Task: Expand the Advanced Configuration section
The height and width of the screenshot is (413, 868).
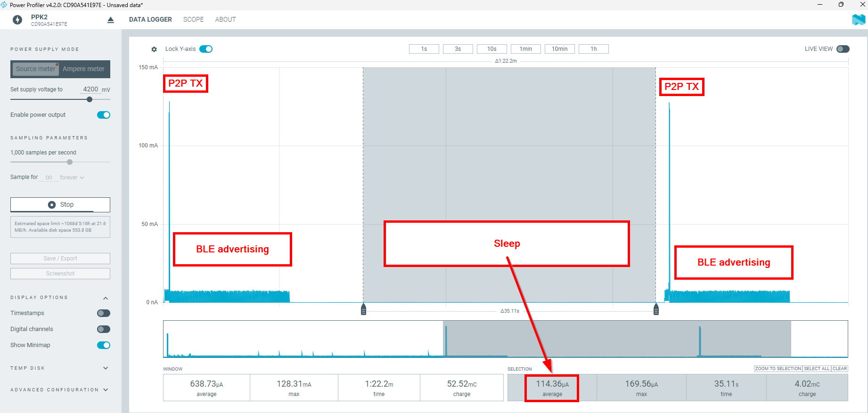Action: [x=106, y=390]
